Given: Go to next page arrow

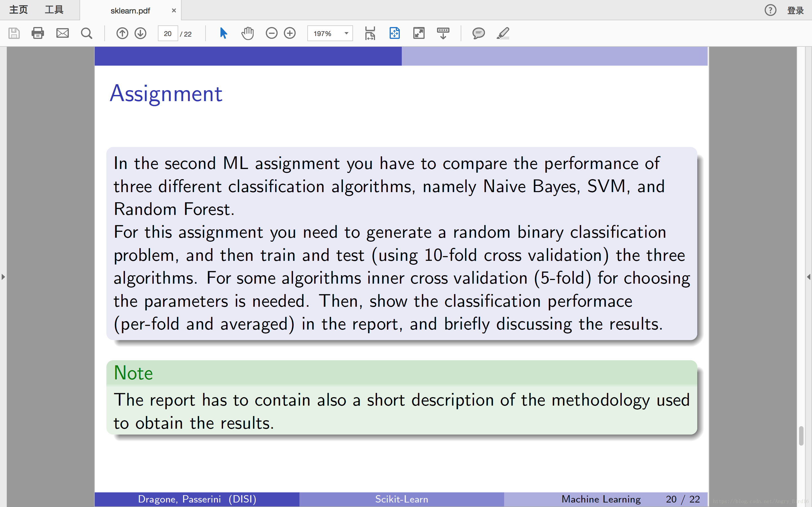Looking at the screenshot, I should [140, 33].
